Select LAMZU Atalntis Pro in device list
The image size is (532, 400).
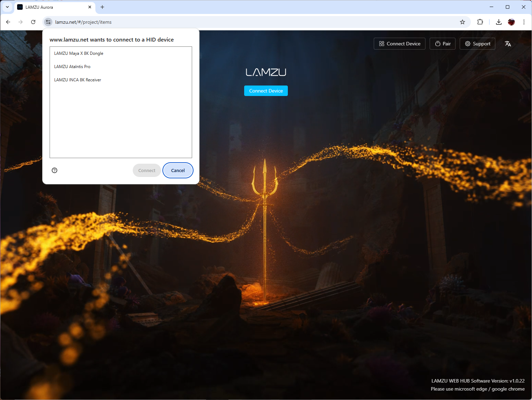[121, 67]
